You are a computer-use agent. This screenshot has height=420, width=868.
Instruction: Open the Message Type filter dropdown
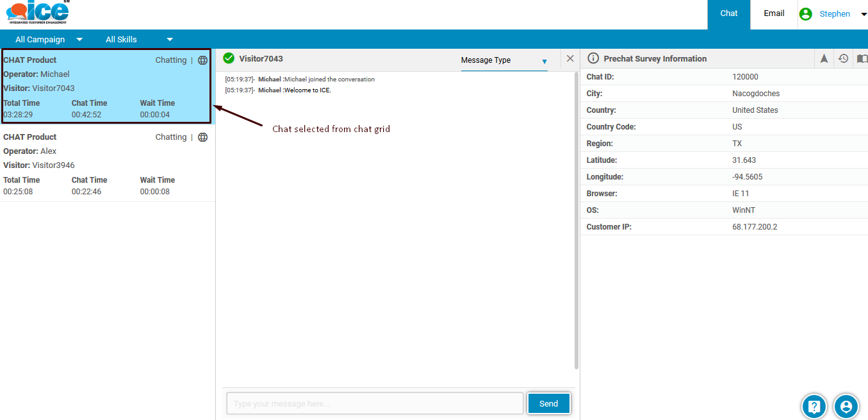point(544,60)
